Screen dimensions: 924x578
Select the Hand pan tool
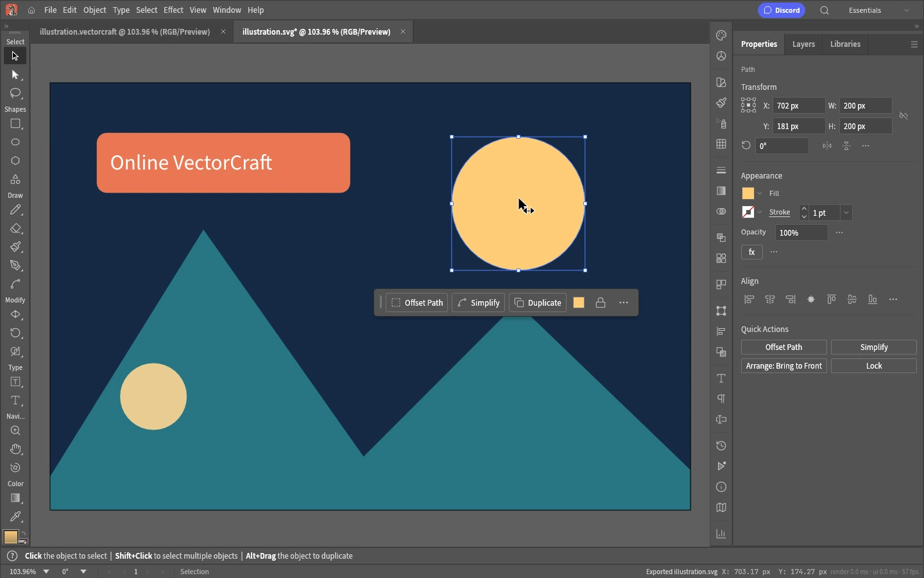point(15,449)
